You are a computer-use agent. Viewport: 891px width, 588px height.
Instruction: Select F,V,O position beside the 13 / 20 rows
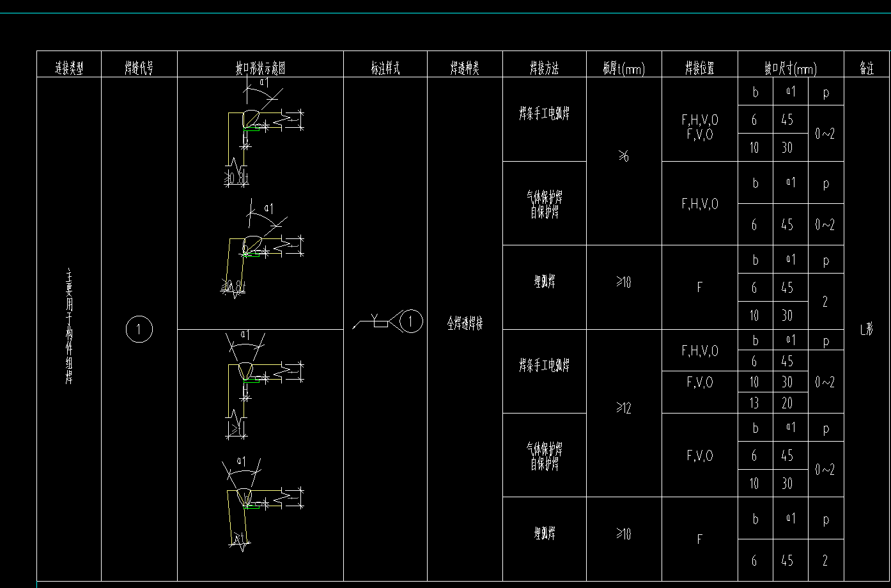click(699, 382)
